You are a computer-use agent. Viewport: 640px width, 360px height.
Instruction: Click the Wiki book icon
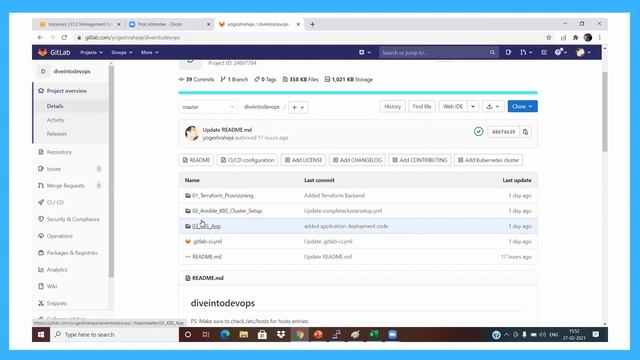(x=41, y=286)
